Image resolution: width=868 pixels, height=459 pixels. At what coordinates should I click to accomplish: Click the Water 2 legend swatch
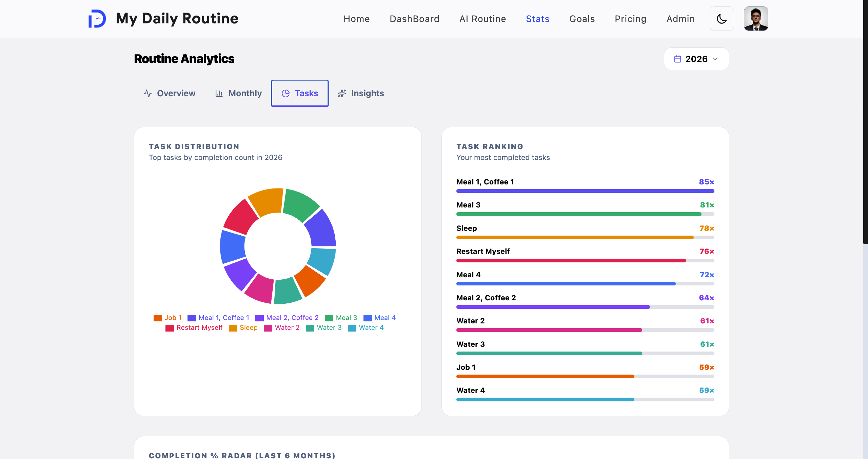coord(268,328)
